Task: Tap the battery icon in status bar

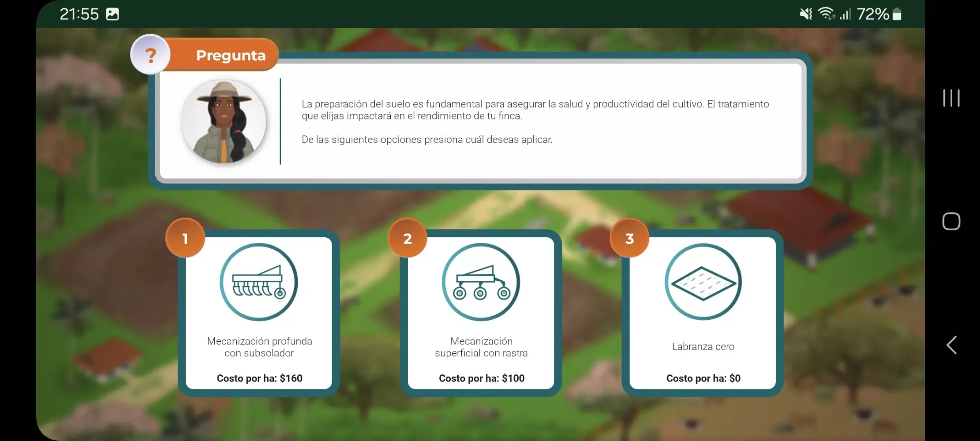Action: pyautogui.click(x=897, y=14)
